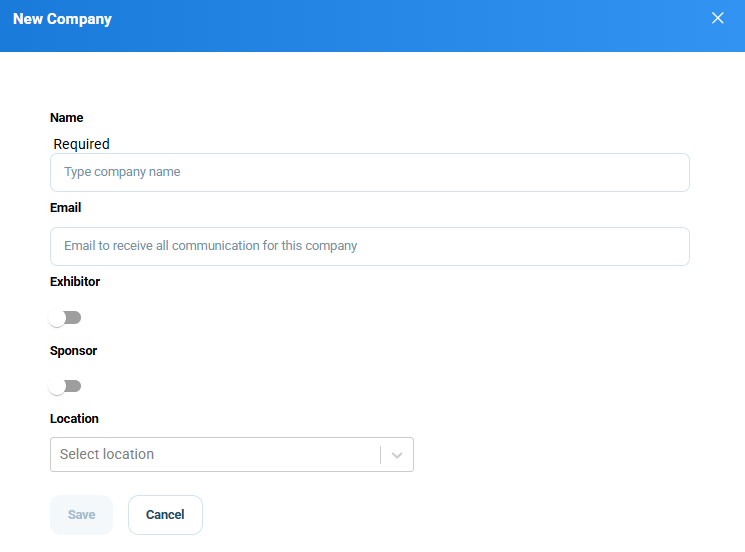Click the Location label text
The width and height of the screenshot is (745, 552).
(x=74, y=419)
